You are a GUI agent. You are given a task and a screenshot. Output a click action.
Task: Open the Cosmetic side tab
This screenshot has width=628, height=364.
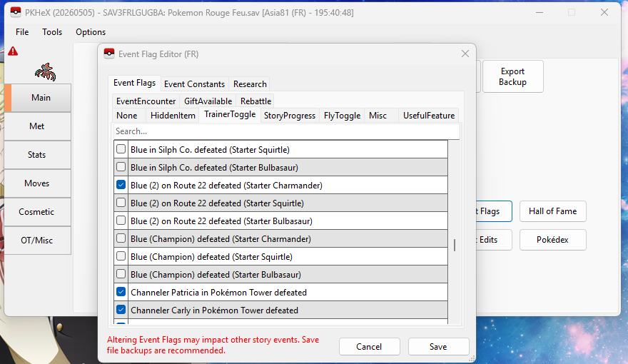point(37,212)
